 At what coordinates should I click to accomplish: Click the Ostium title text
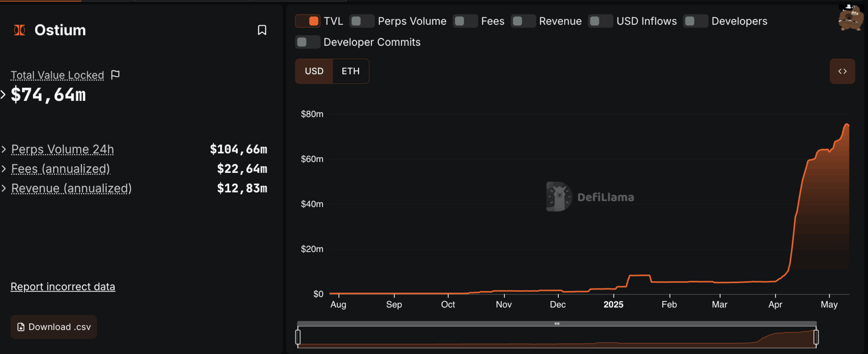(x=60, y=30)
